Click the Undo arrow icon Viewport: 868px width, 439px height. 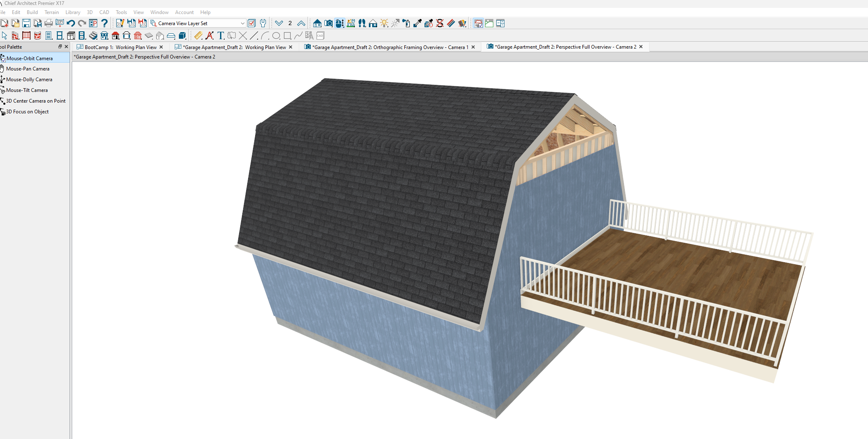(71, 23)
